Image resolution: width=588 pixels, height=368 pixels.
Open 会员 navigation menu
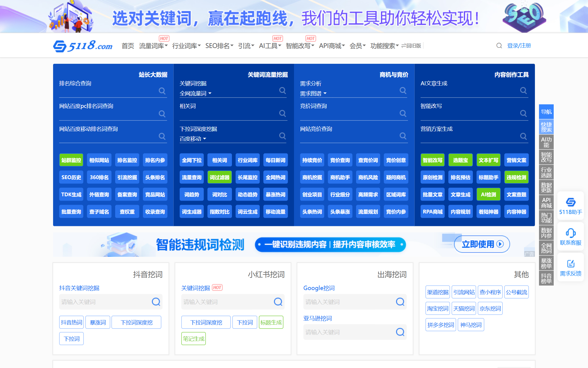tap(357, 46)
